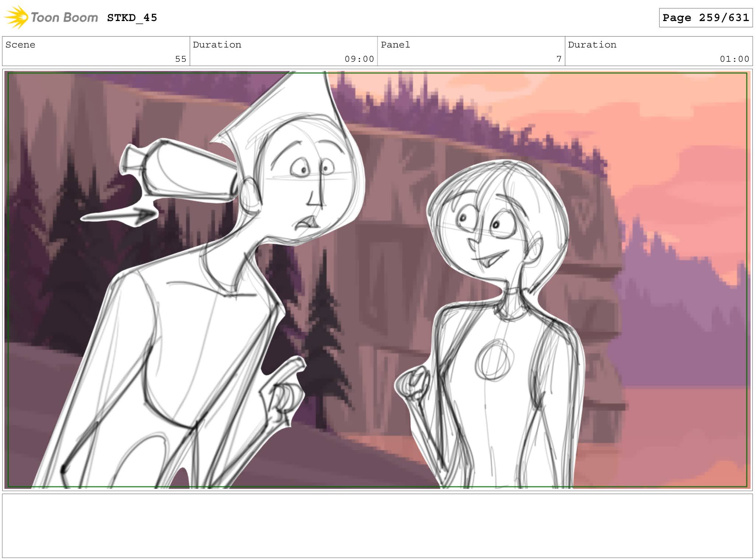Click the Toon Boom logo icon
The height and width of the screenshot is (560, 755).
pos(17,17)
